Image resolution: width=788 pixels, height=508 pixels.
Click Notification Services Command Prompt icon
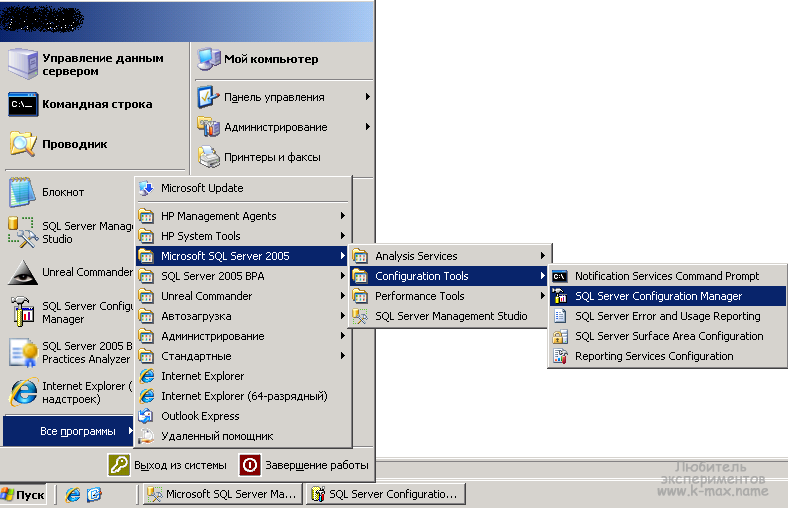[560, 276]
